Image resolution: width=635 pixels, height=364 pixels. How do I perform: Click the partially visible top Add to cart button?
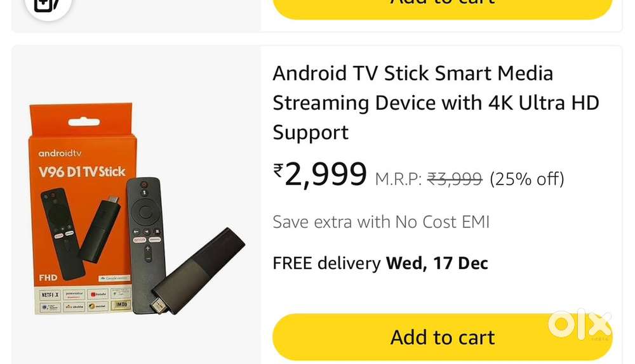click(x=442, y=7)
